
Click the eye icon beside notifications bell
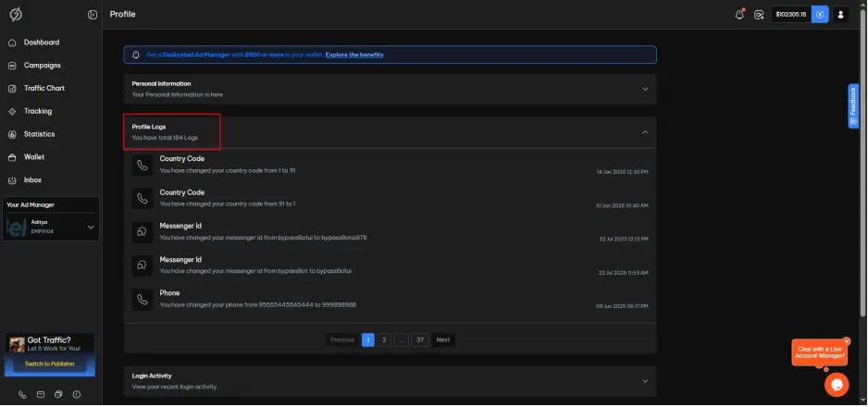click(759, 15)
